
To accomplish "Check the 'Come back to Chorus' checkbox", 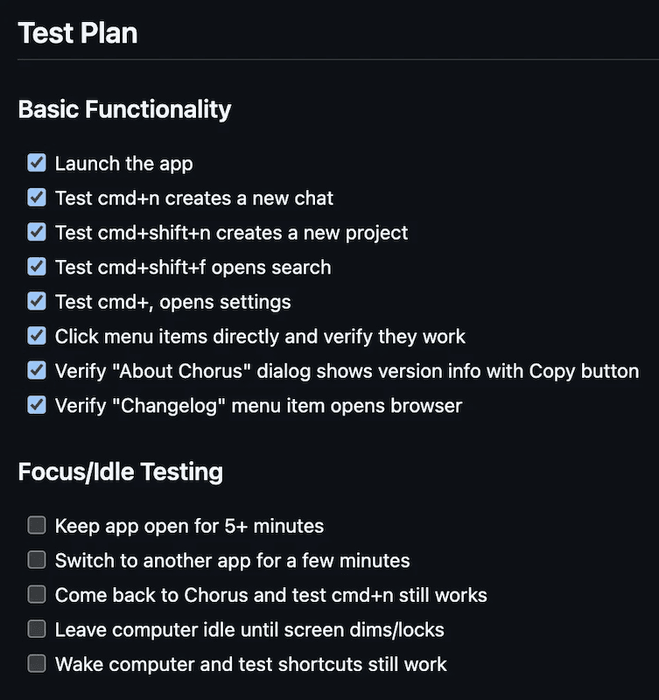I will 37,594.
